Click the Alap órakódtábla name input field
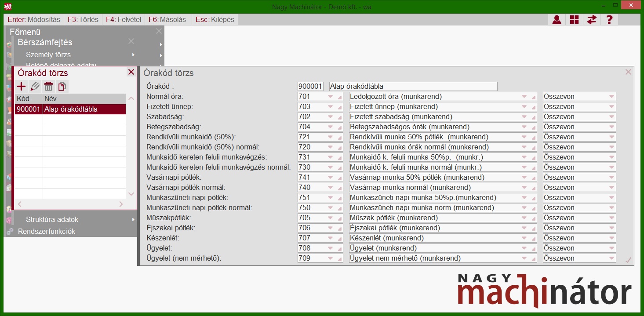Screen dimensions: 644x316 click(x=413, y=86)
